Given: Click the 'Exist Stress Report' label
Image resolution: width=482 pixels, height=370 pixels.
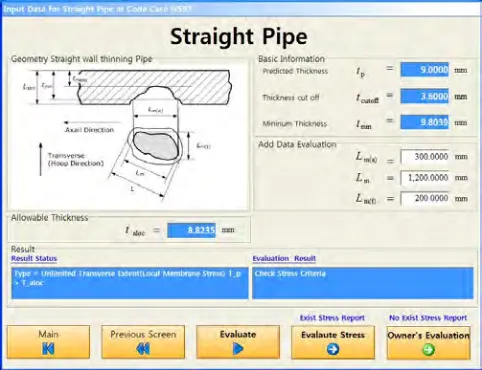Looking at the screenshot, I should (x=332, y=318).
